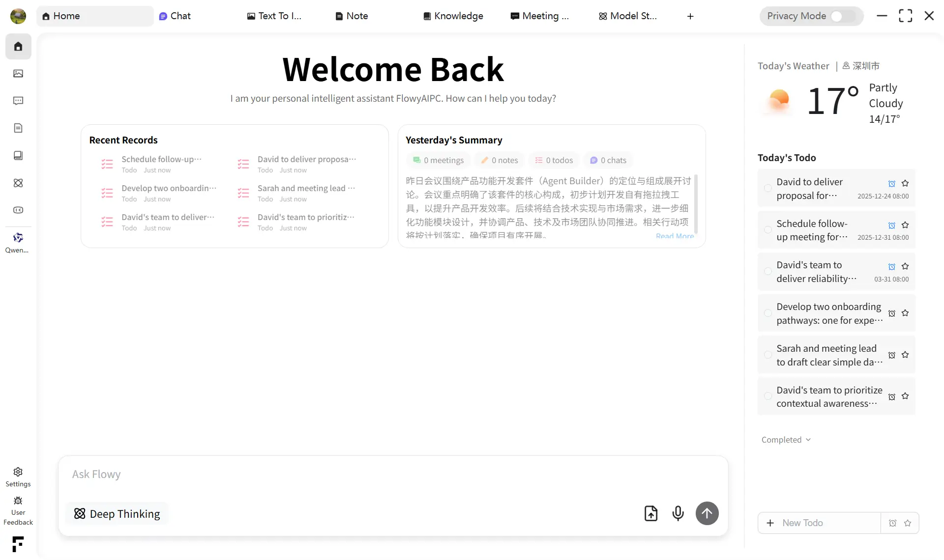Screen dimensions: 944x560
Task: Add a new tab with plus button
Action: click(x=690, y=16)
